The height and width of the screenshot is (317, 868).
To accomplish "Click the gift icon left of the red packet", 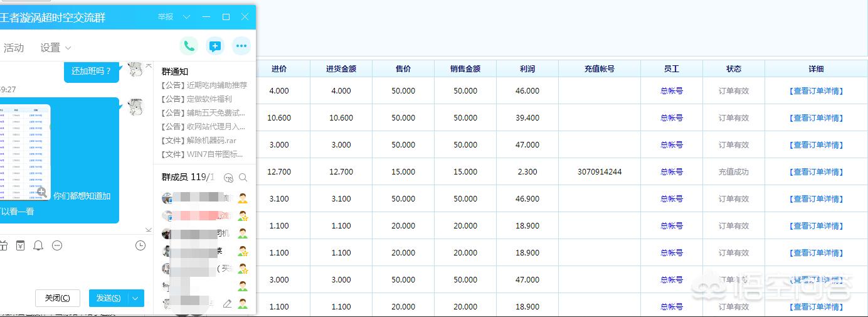I will coord(3,245).
